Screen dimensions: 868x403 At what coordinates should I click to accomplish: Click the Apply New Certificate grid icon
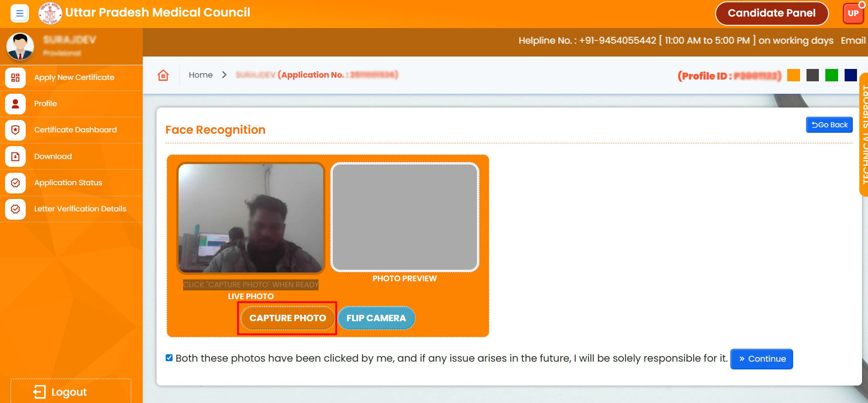15,78
